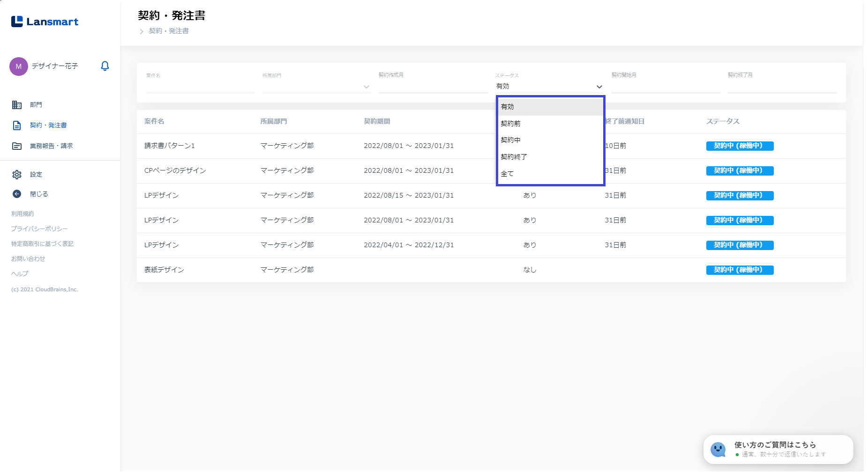Click the 契約期間 column header
868x472 pixels.
coord(377,121)
